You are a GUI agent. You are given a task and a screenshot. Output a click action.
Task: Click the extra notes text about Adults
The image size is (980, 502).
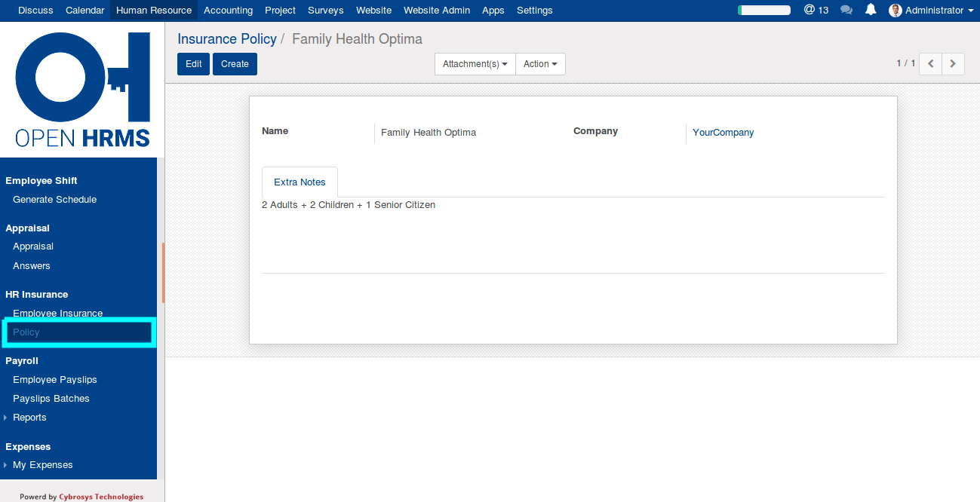point(349,205)
